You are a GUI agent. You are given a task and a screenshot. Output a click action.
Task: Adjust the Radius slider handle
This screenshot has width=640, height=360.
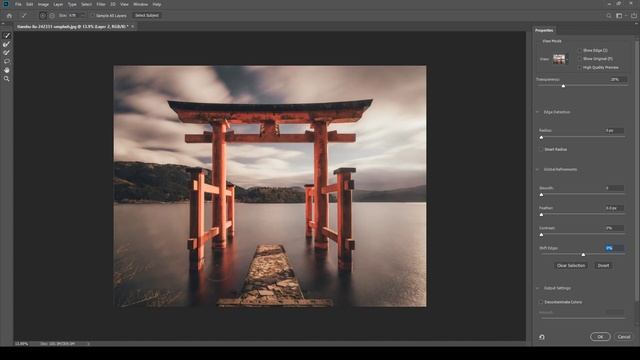(542, 137)
